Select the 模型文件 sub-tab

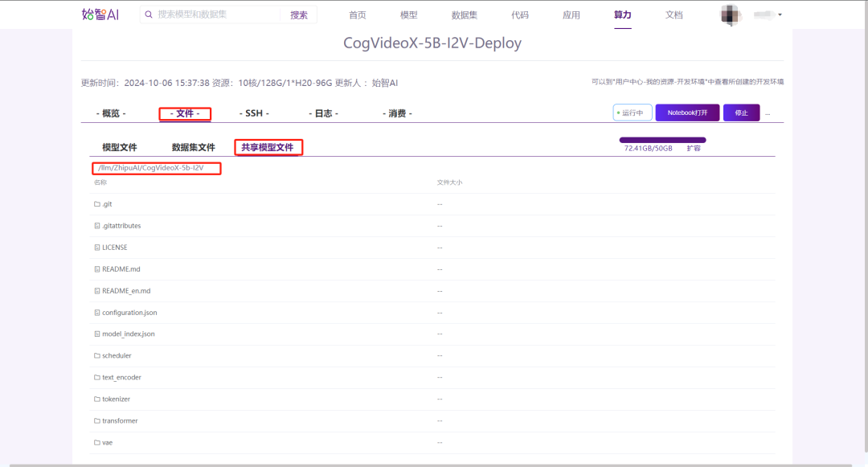click(x=120, y=147)
